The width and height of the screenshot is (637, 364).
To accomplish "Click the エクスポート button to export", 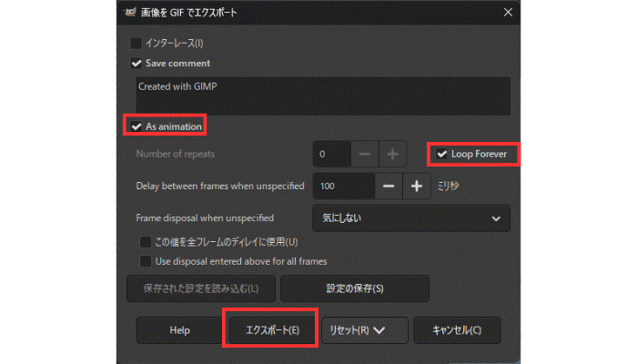I will pyautogui.click(x=272, y=329).
